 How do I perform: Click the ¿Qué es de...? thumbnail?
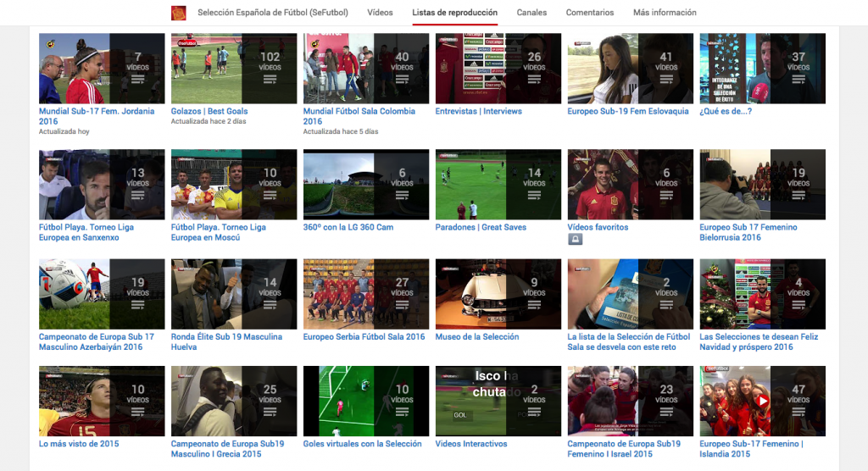(762, 68)
